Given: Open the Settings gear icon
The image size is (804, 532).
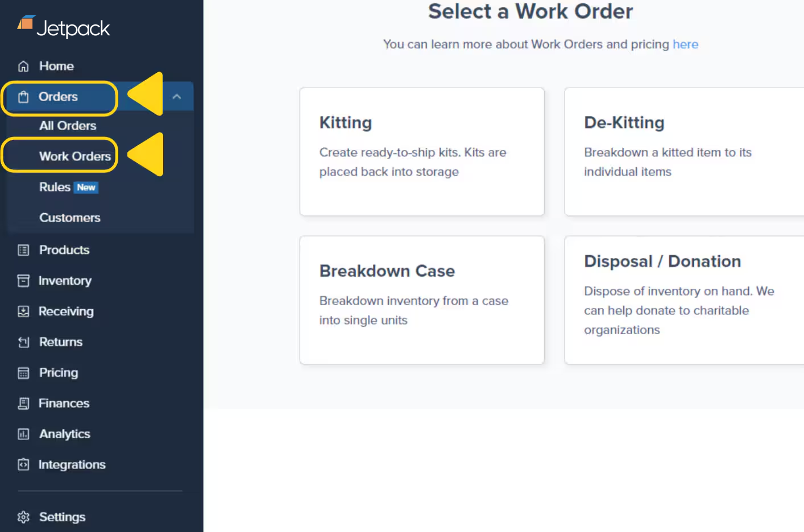Looking at the screenshot, I should [23, 517].
